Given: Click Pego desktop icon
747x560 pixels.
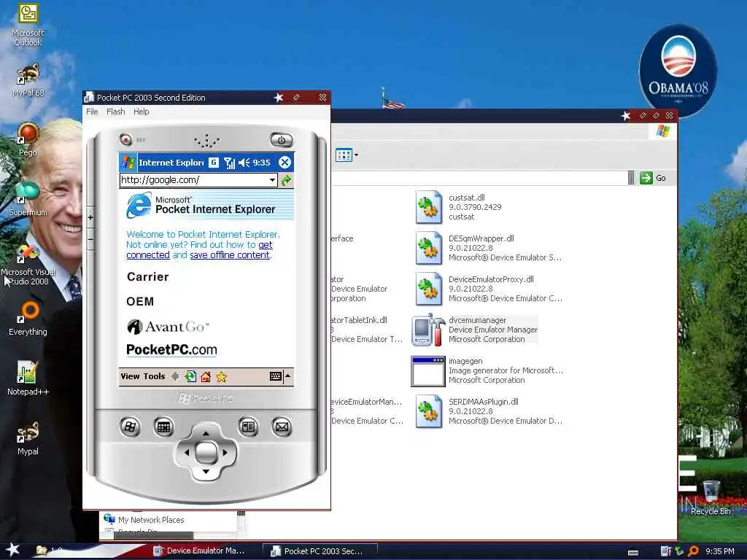Looking at the screenshot, I should [28, 139].
